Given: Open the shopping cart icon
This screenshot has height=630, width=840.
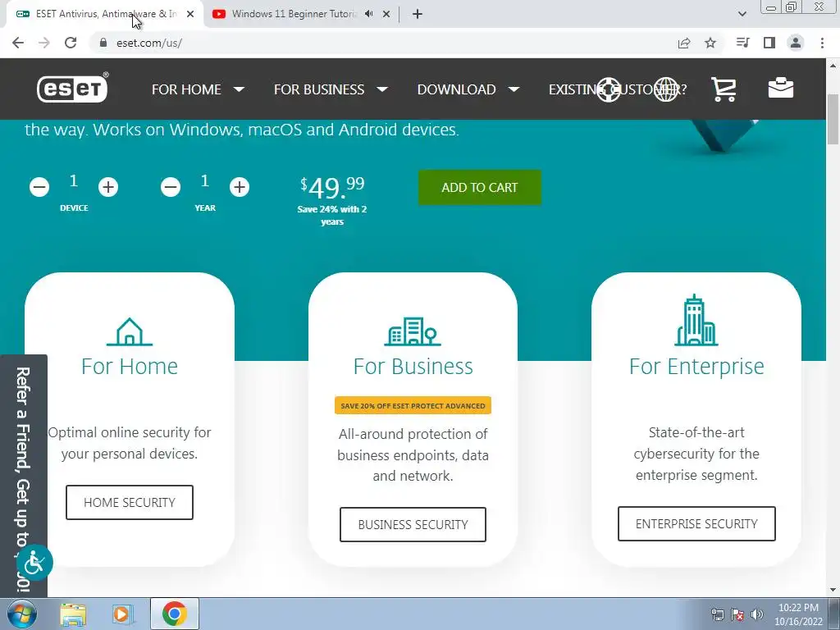Looking at the screenshot, I should pyautogui.click(x=724, y=89).
